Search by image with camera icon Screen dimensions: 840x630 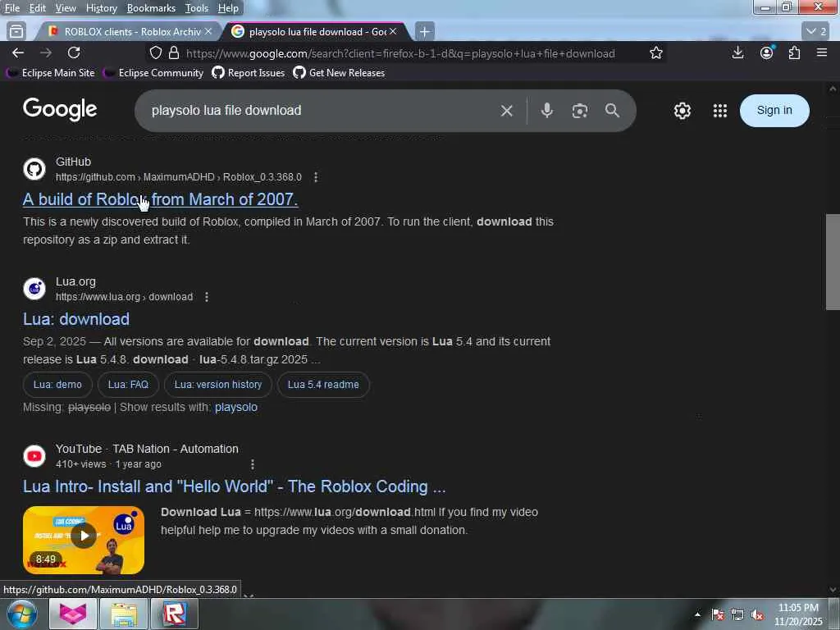[580, 111]
